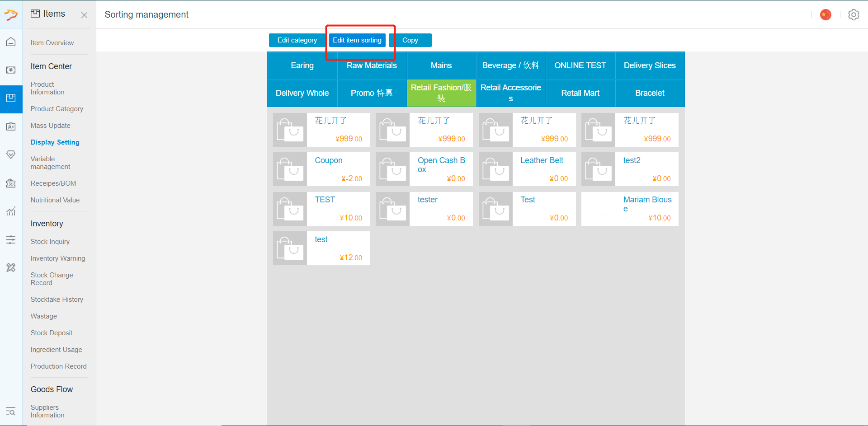868x426 pixels.
Task: Click Edit item sorting button
Action: coord(357,40)
